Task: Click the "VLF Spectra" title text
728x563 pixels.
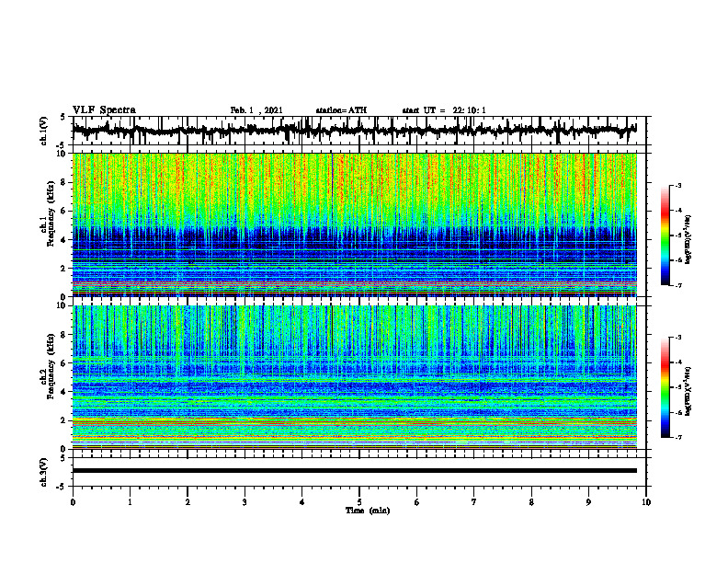Action: 104,110
